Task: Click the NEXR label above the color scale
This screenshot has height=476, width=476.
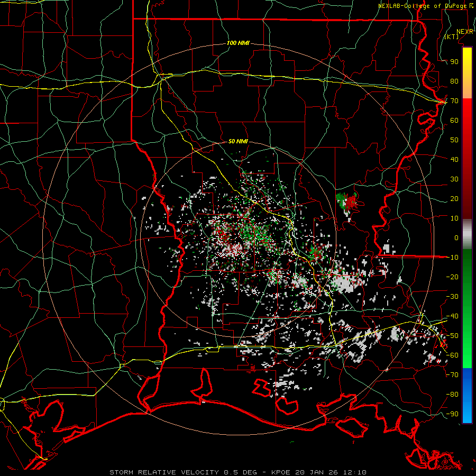Action: point(465,32)
